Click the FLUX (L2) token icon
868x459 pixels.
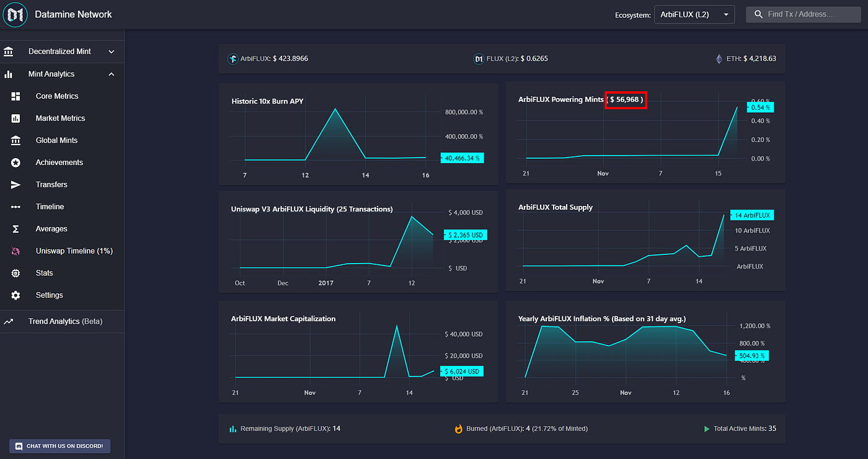pos(479,59)
